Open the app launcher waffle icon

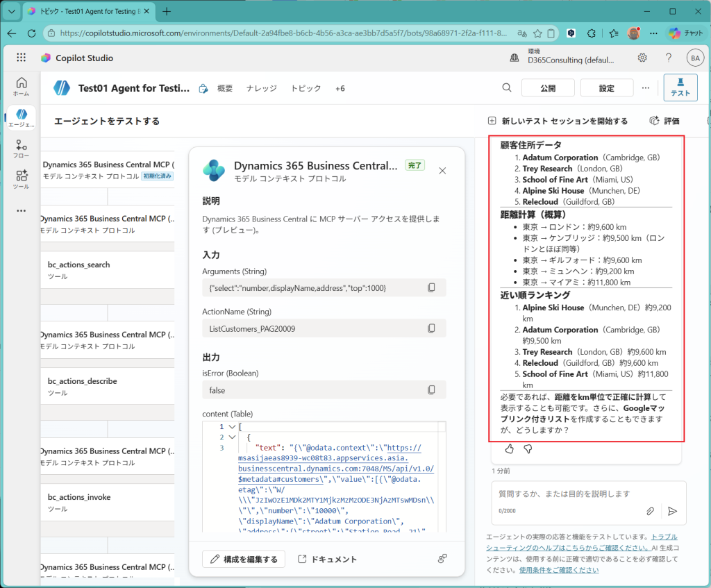(21, 58)
